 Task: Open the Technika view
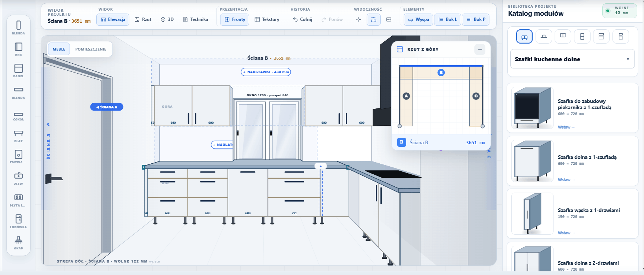(196, 19)
